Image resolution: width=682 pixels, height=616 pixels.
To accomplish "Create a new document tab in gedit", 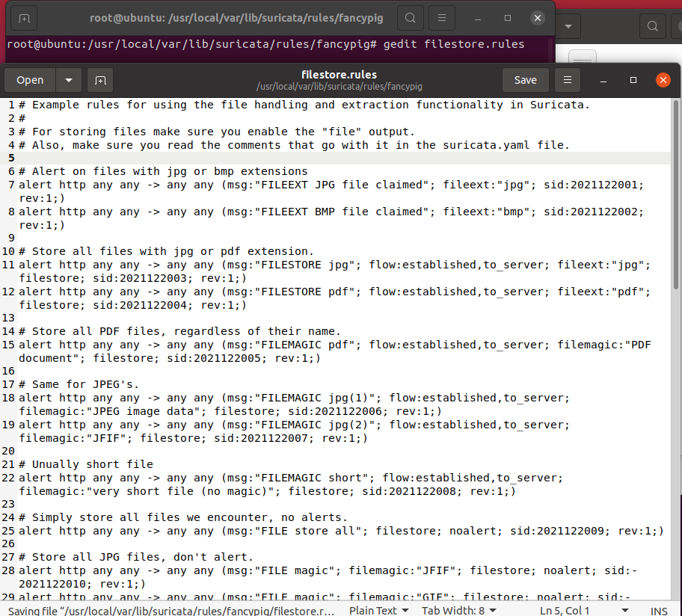I will [x=100, y=80].
